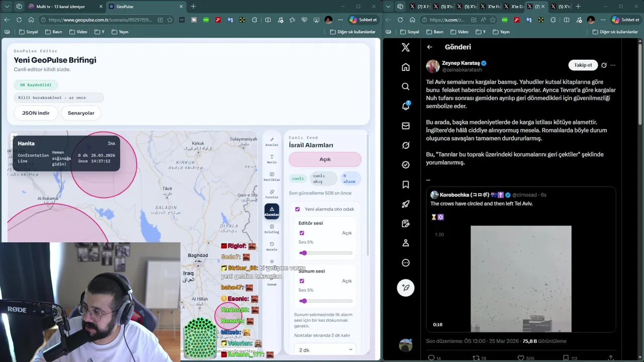This screenshot has height=362, width=644.
Task: Open extensions puzzle icon in X browser window
Action: click(553, 20)
